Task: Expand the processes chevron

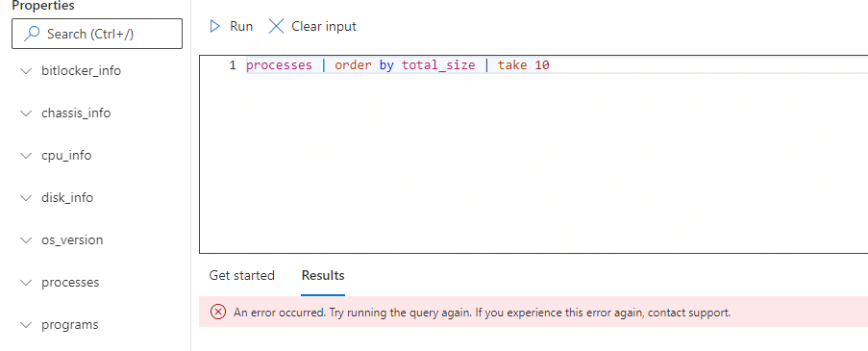Action: pos(26,283)
